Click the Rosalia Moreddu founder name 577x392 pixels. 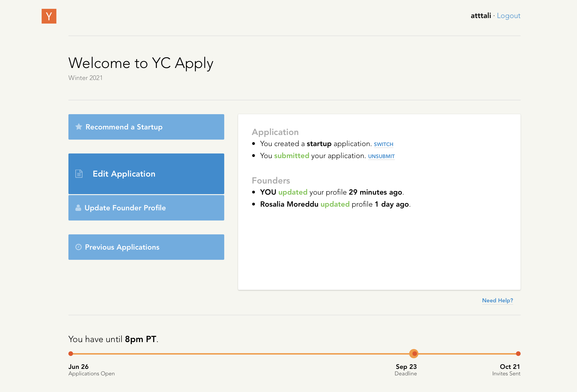289,204
